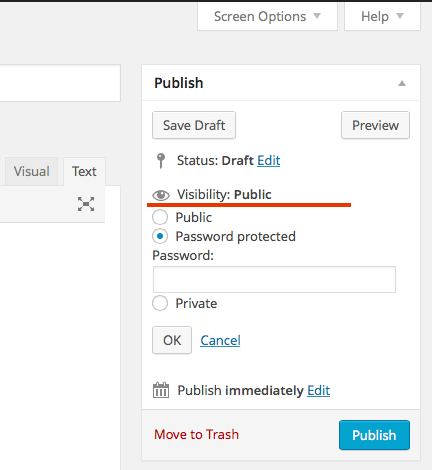Select the Password protected radio button
Image resolution: width=432 pixels, height=470 pixels.
tap(160, 236)
